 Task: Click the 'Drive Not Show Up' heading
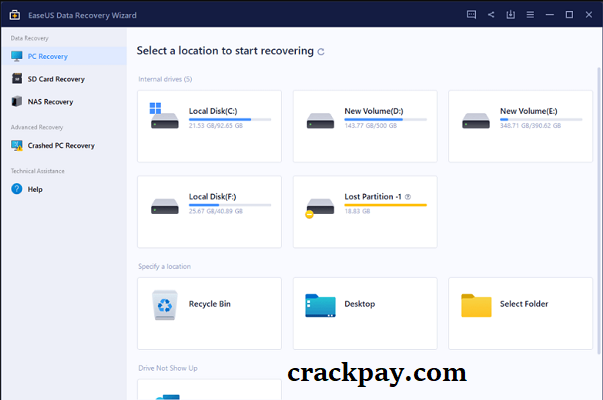pyautogui.click(x=168, y=368)
